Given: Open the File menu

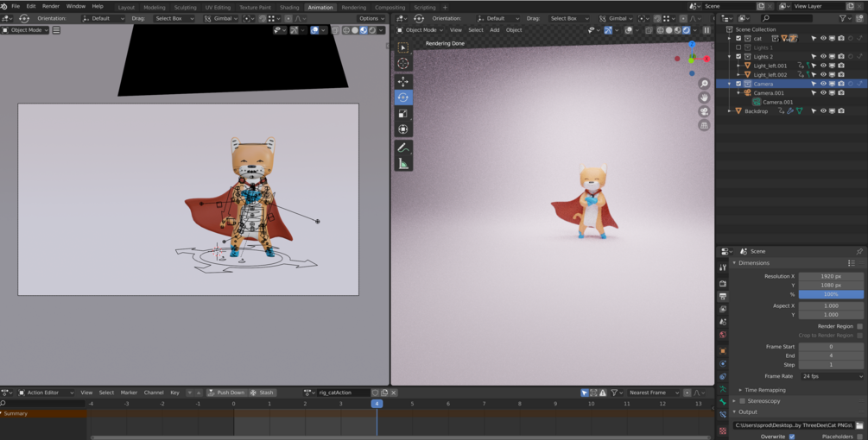Looking at the screenshot, I should (x=16, y=6).
